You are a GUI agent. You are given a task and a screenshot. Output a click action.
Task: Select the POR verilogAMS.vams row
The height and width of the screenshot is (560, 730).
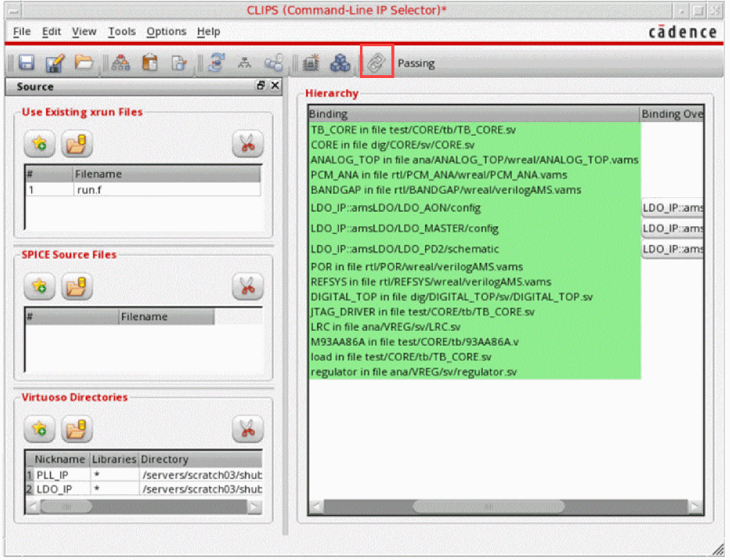point(475,267)
